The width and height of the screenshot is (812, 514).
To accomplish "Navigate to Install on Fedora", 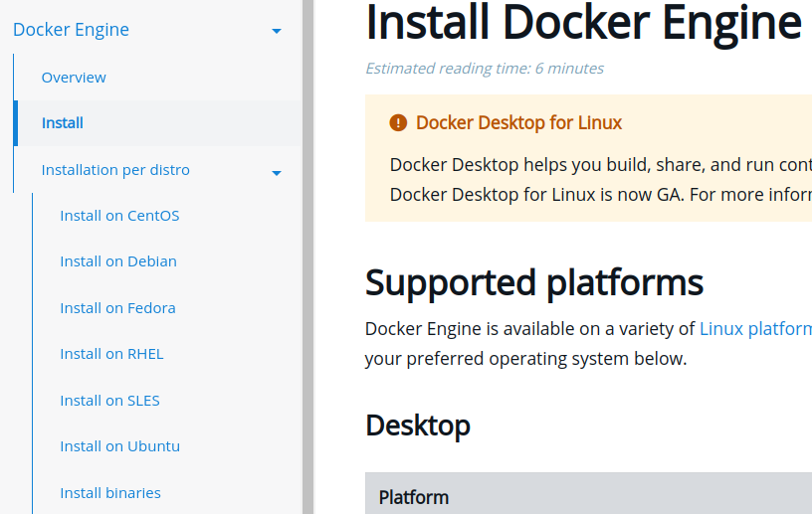I will pyautogui.click(x=117, y=308).
